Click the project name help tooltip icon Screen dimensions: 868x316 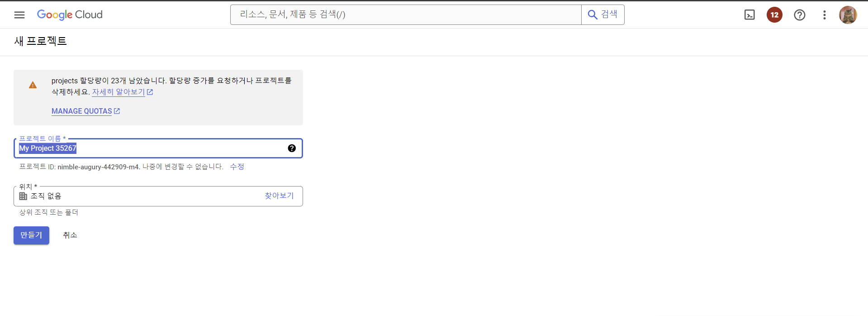tap(292, 148)
